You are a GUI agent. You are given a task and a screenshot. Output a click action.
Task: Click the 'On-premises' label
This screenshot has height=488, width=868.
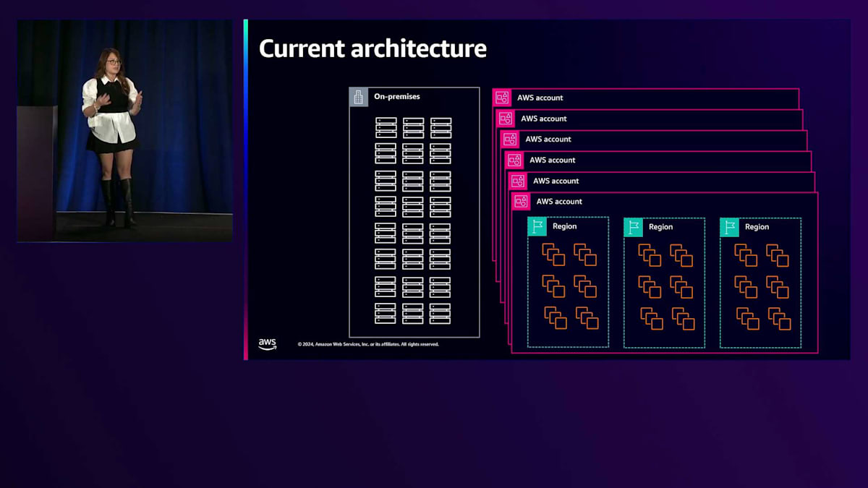(x=396, y=97)
